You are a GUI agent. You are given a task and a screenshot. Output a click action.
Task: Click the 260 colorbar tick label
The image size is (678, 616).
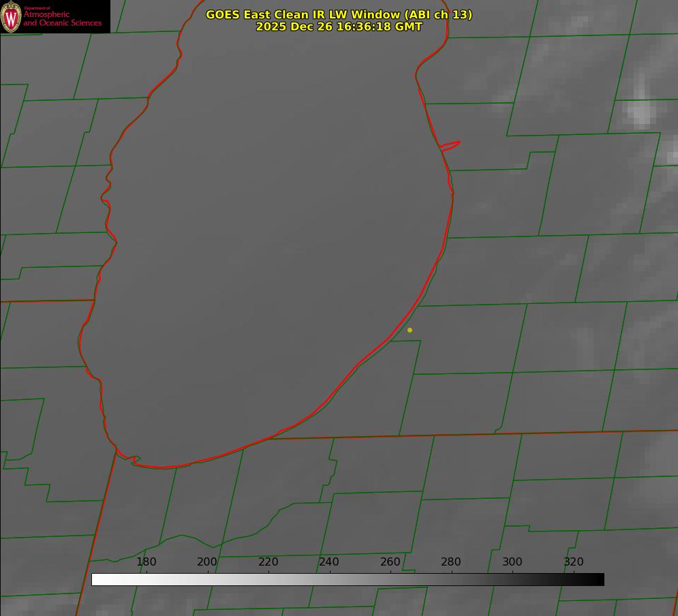pyautogui.click(x=390, y=561)
